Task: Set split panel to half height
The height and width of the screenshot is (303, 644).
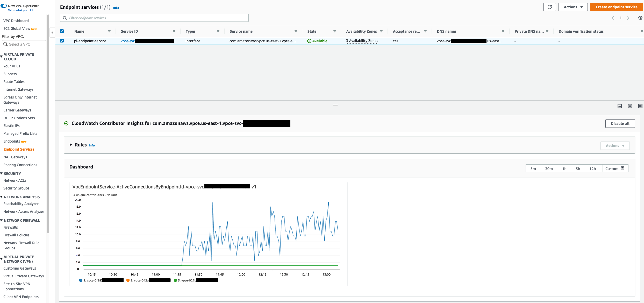Action: pos(630,106)
